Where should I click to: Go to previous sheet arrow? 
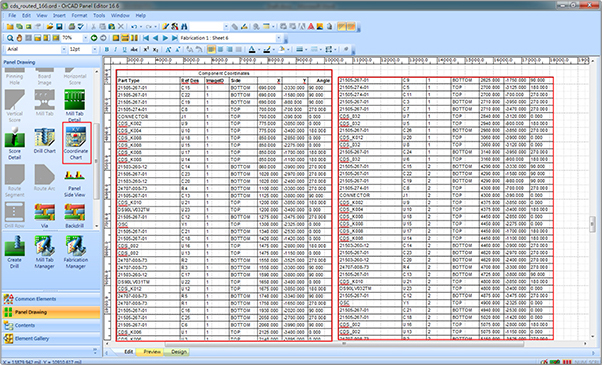coord(155,38)
